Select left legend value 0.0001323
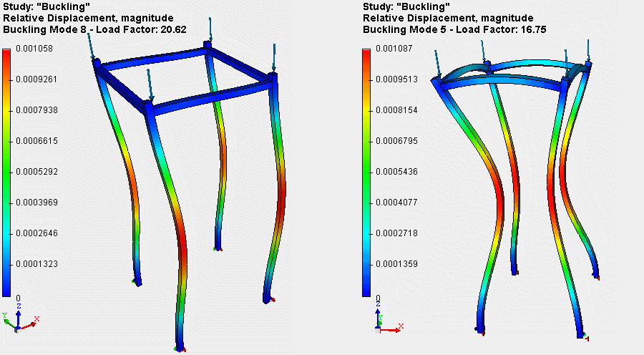This screenshot has height=355, width=644. pos(36,264)
